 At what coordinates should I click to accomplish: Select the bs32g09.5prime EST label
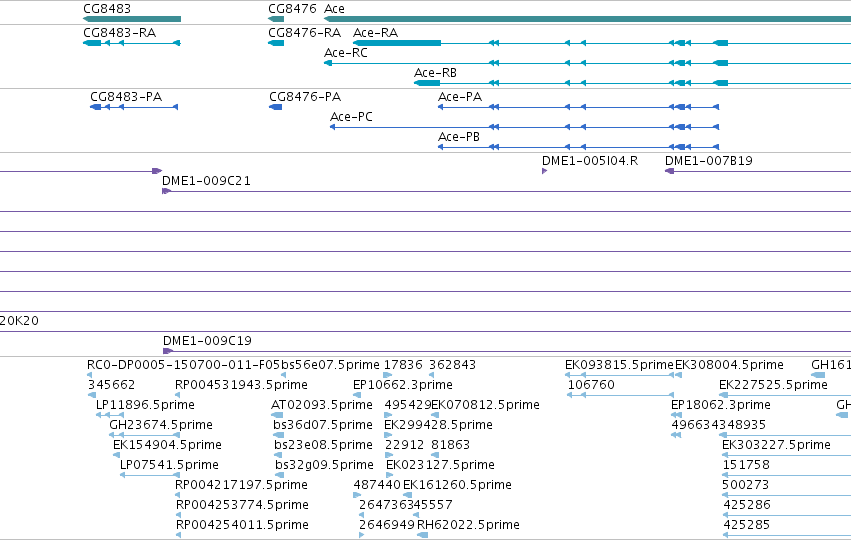tap(325, 465)
